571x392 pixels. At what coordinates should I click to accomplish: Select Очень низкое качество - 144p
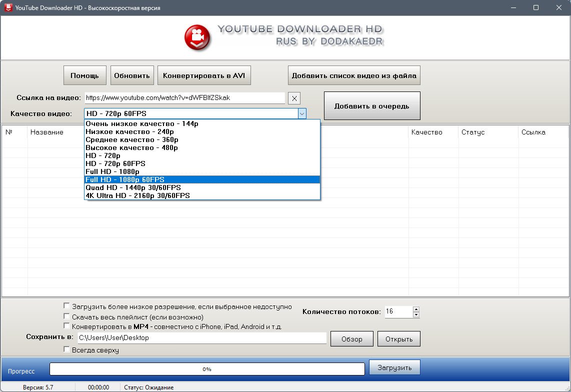pyautogui.click(x=202, y=123)
